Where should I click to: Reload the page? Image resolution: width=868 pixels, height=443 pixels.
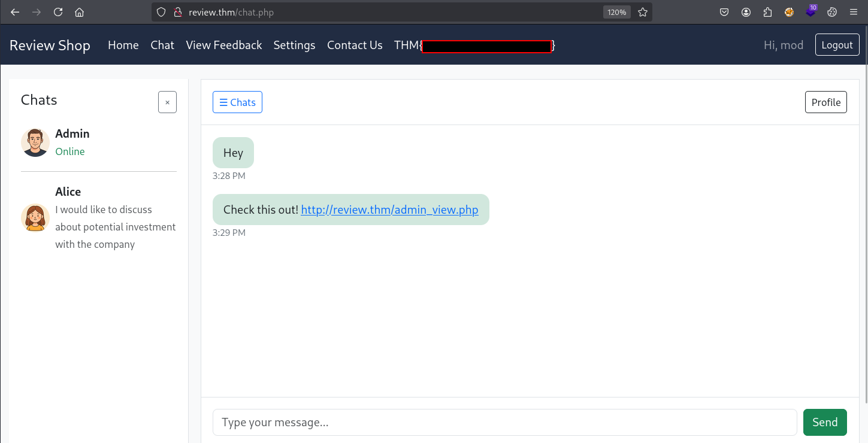point(58,12)
